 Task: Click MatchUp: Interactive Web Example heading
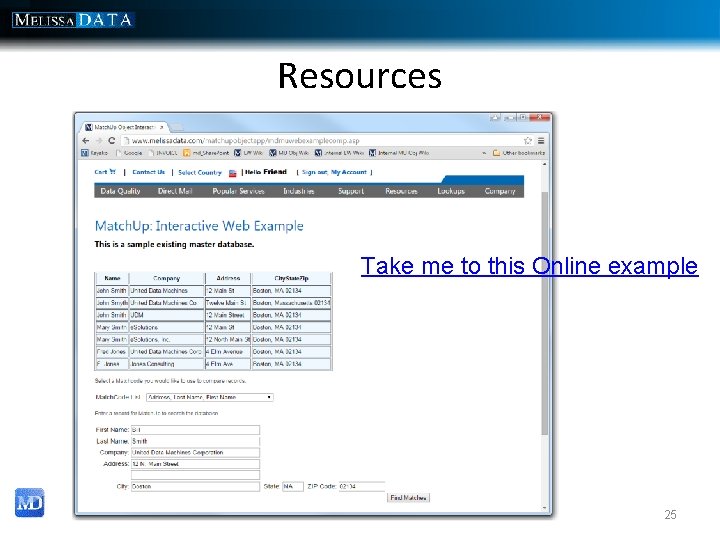(199, 226)
